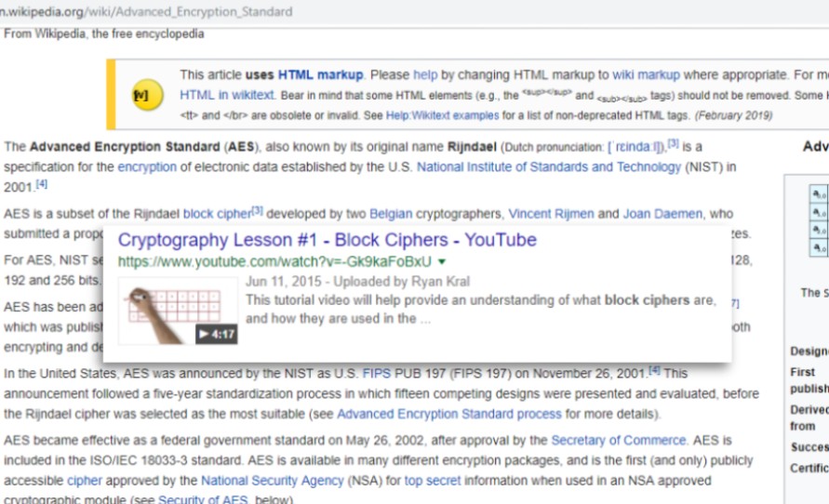
Task: Open the 'help' link in the notice
Action: tap(425, 74)
